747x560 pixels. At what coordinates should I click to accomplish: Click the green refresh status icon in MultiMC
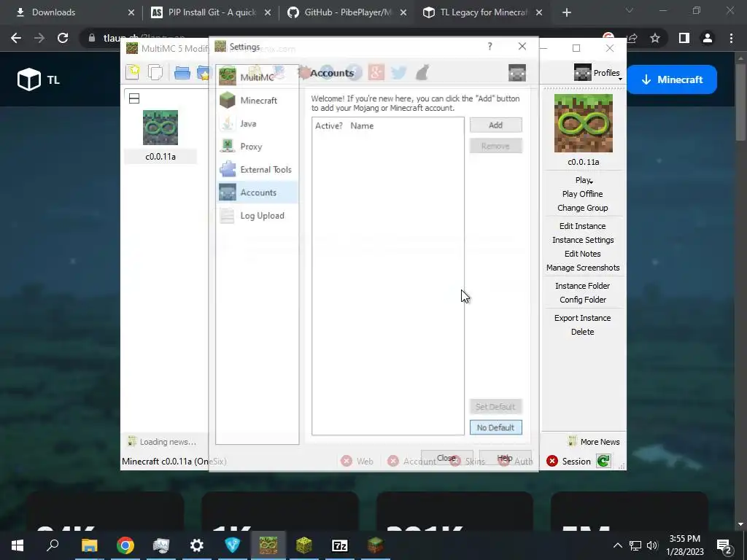click(603, 461)
